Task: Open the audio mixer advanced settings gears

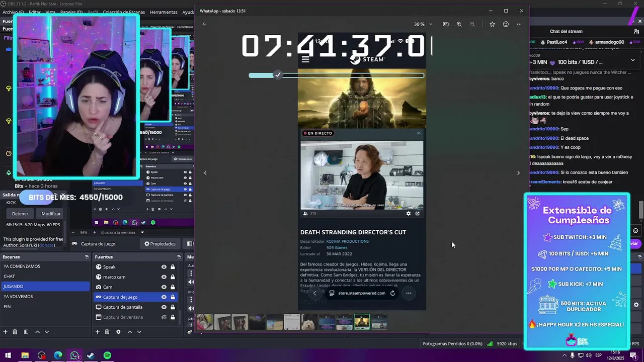Action: click(x=190, y=332)
